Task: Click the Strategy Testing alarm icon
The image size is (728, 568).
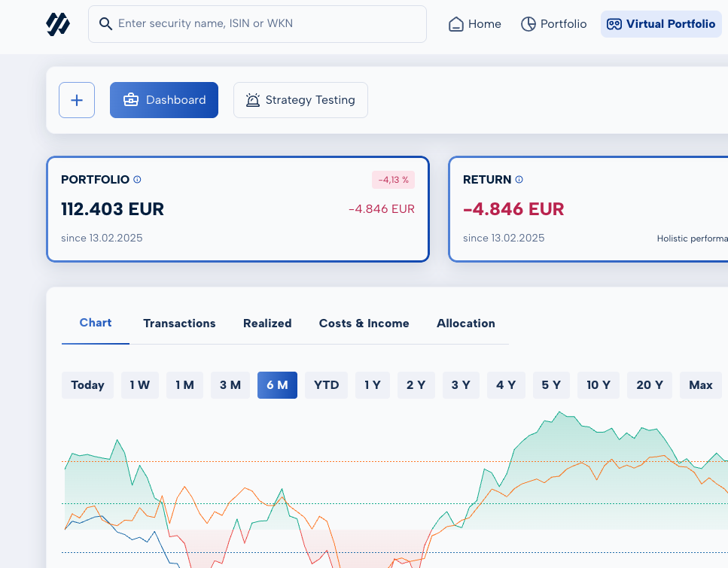Action: click(x=252, y=100)
